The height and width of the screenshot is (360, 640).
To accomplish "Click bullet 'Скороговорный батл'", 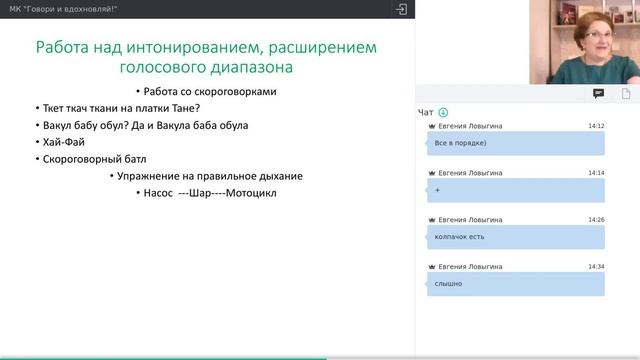I will 91,159.
